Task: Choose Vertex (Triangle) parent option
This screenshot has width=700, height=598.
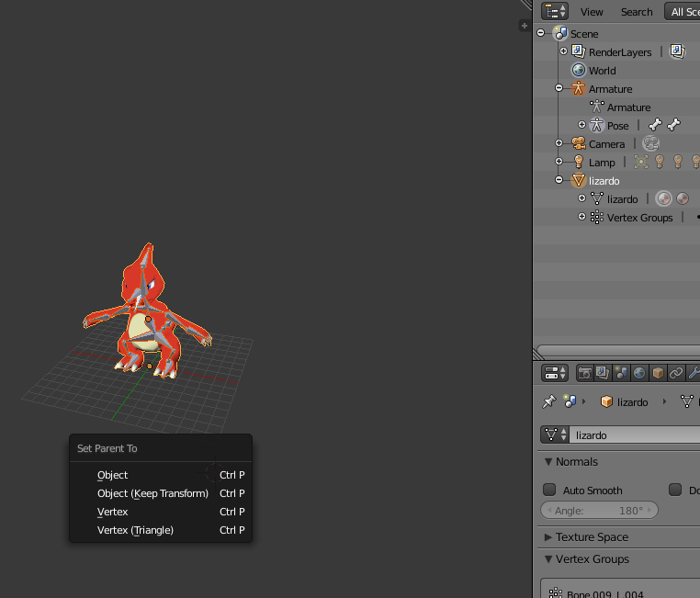Action: (161, 530)
